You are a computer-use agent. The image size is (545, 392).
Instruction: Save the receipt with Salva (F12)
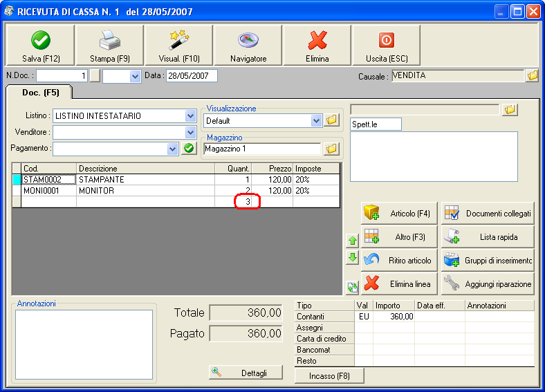coord(40,45)
